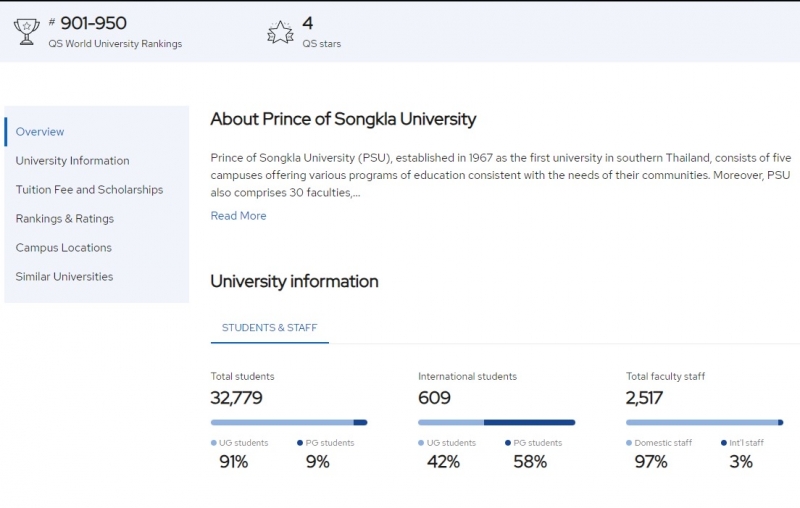Click the Total faculty staff label
The height and width of the screenshot is (508, 800).
[x=665, y=376]
